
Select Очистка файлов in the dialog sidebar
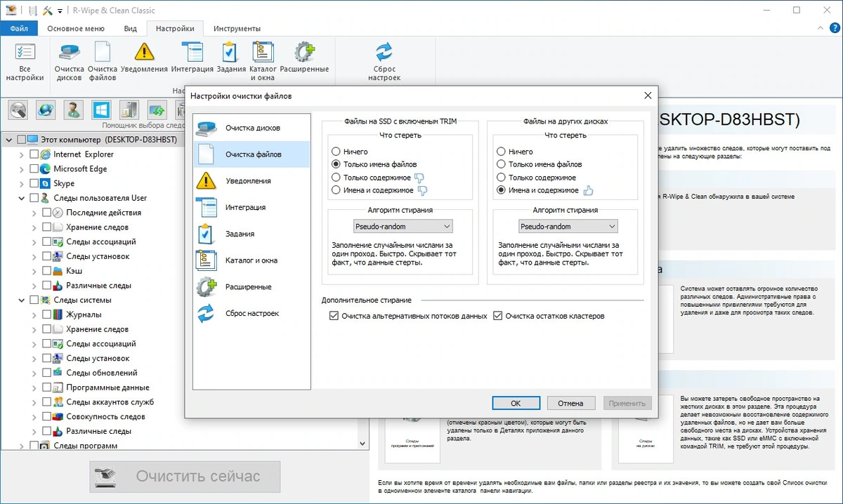[252, 154]
